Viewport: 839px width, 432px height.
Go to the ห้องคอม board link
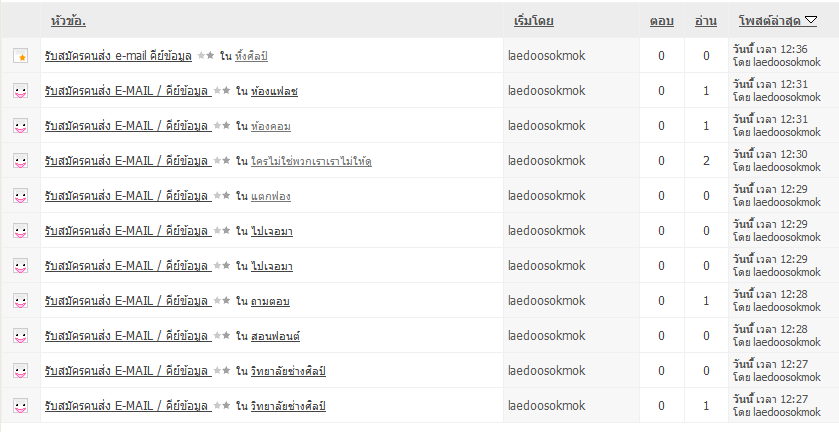click(x=271, y=127)
